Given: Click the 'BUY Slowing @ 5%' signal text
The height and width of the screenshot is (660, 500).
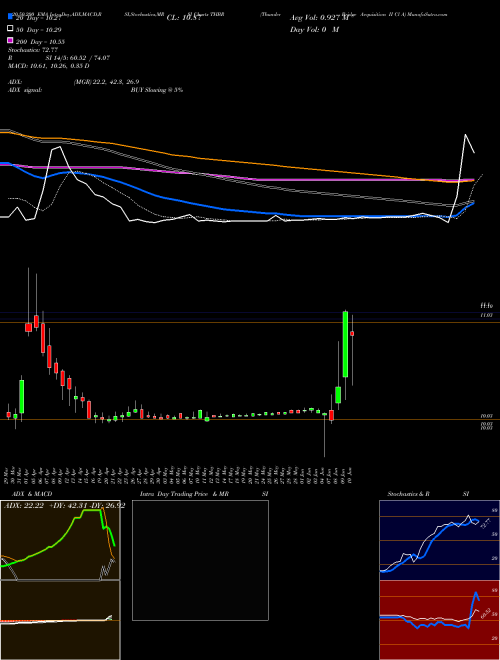Looking at the screenshot, I should coord(157,90).
